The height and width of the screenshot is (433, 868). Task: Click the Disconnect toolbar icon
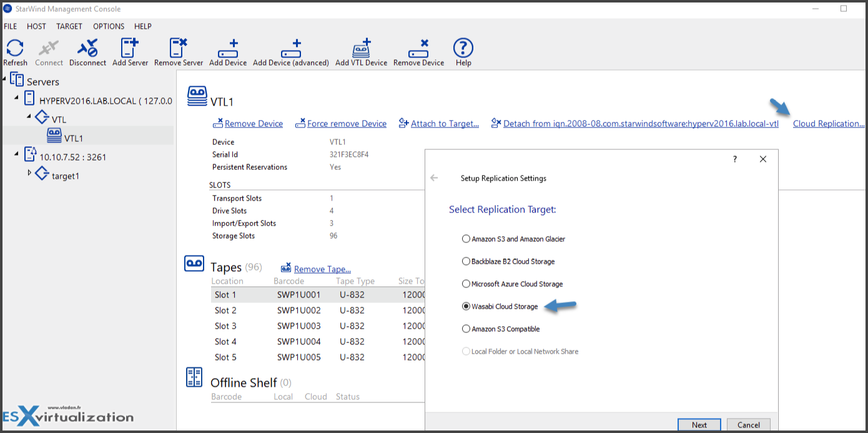(x=87, y=48)
